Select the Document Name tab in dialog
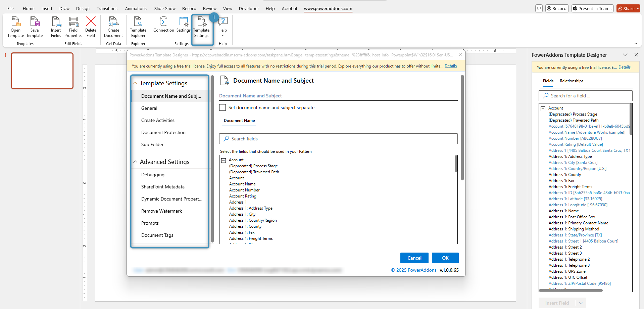This screenshot has height=309, width=644. 239,121
